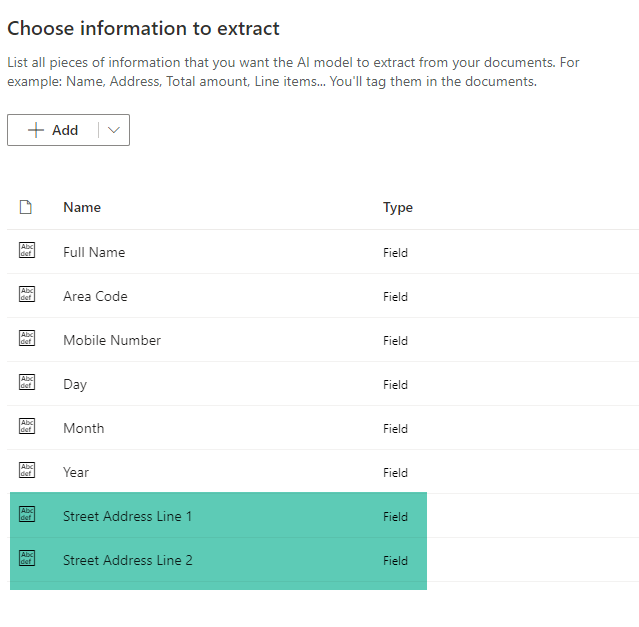639x627 pixels.
Task: Click the field icon beside Full Name
Action: (x=27, y=252)
